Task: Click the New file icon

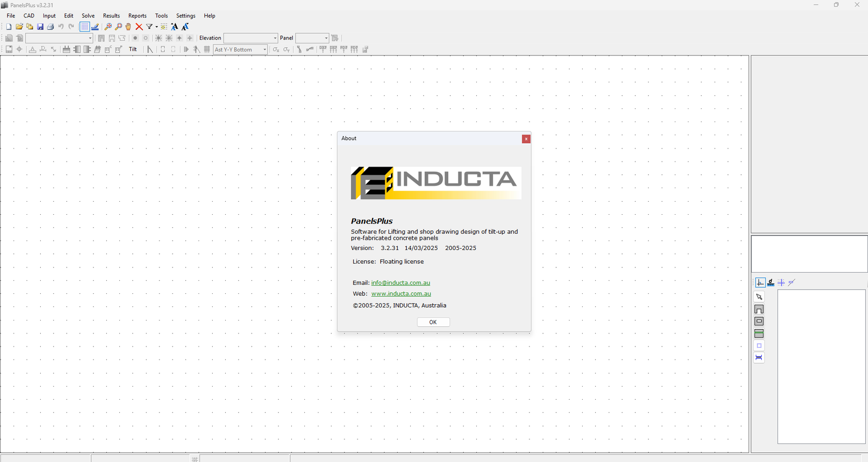Action: [9, 27]
